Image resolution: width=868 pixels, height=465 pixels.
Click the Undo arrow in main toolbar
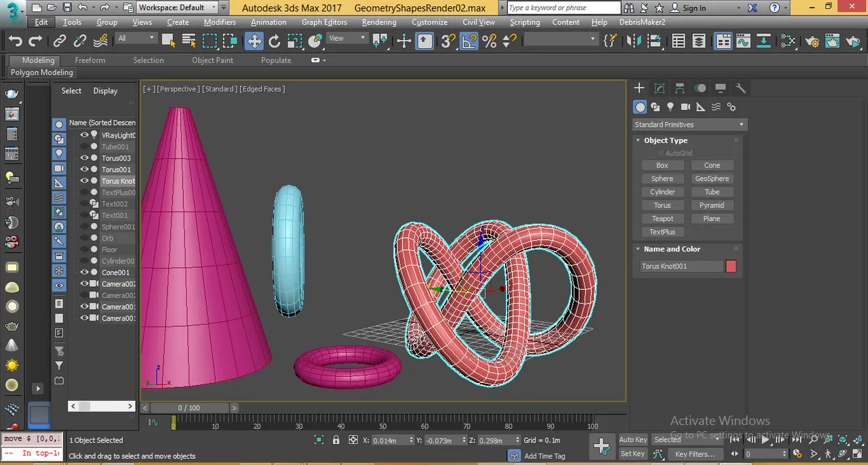pos(16,41)
